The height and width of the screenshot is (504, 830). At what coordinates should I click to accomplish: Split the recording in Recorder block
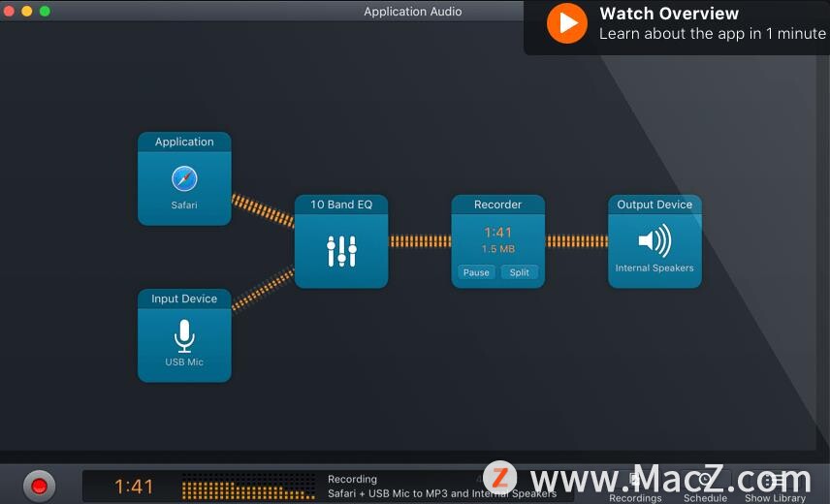(x=519, y=272)
